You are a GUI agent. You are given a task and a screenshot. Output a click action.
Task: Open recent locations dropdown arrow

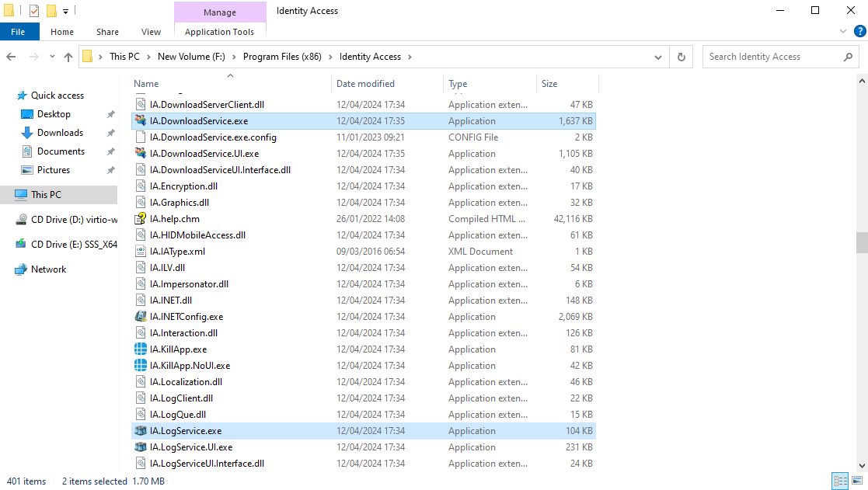(52, 57)
